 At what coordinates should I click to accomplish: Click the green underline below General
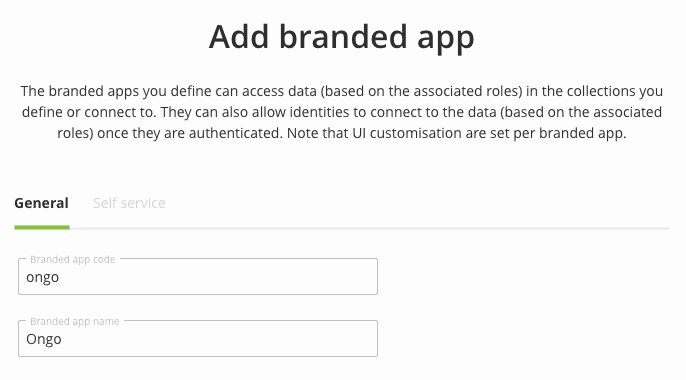pyautogui.click(x=42, y=227)
